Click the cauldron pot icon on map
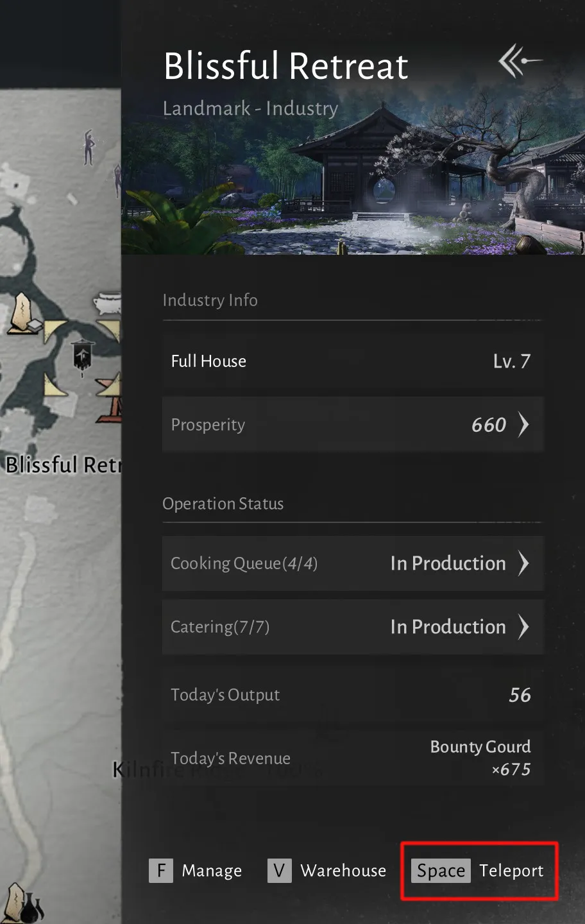 click(x=106, y=302)
